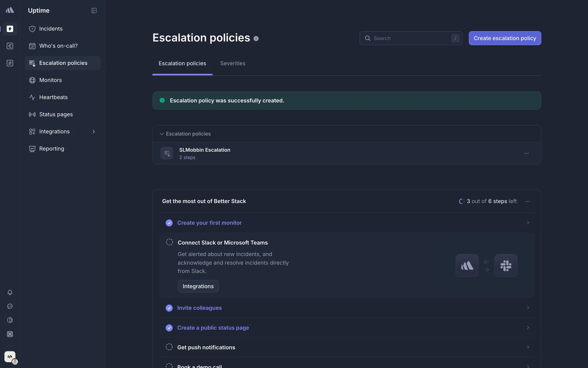
Task: Collapse the sidebar panel icon
Action: coord(94,11)
